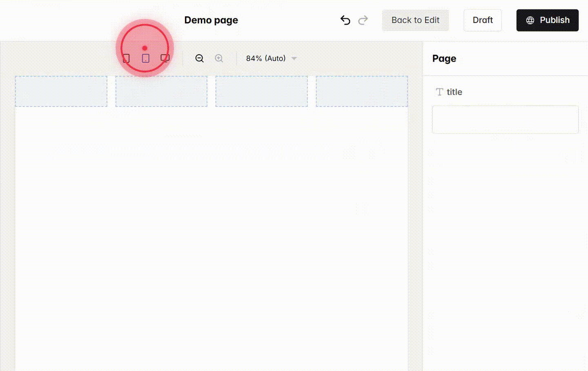The height and width of the screenshot is (371, 588).
Task: Undo the last change
Action: coord(345,20)
